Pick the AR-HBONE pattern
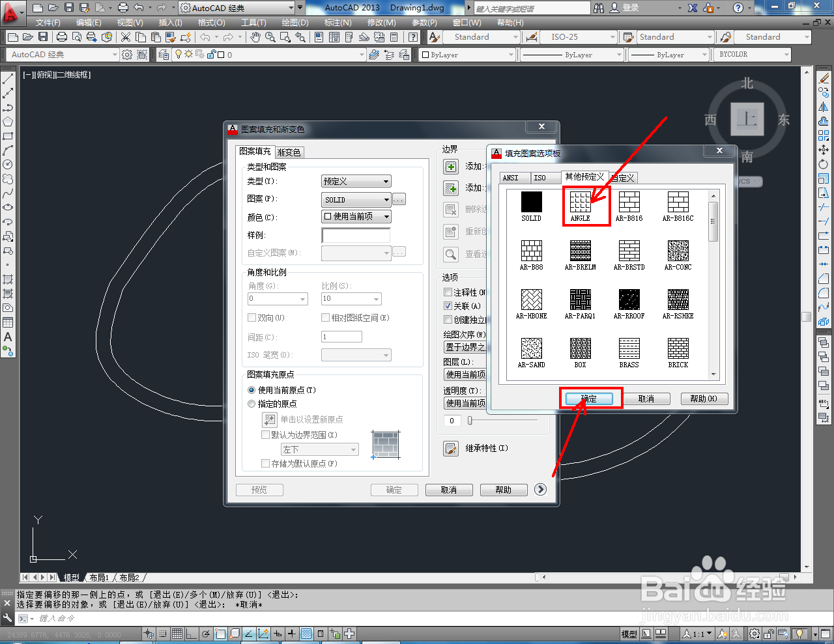 click(531, 300)
